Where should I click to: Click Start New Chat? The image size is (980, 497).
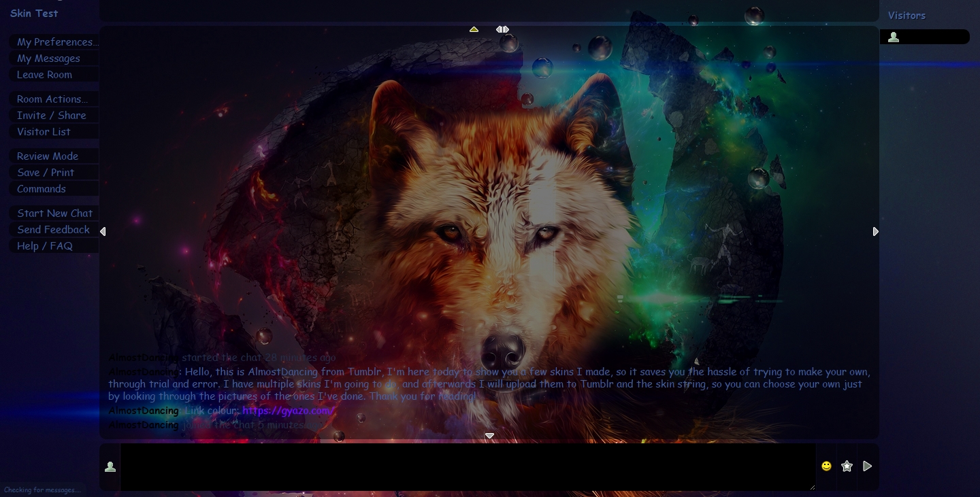pos(54,213)
